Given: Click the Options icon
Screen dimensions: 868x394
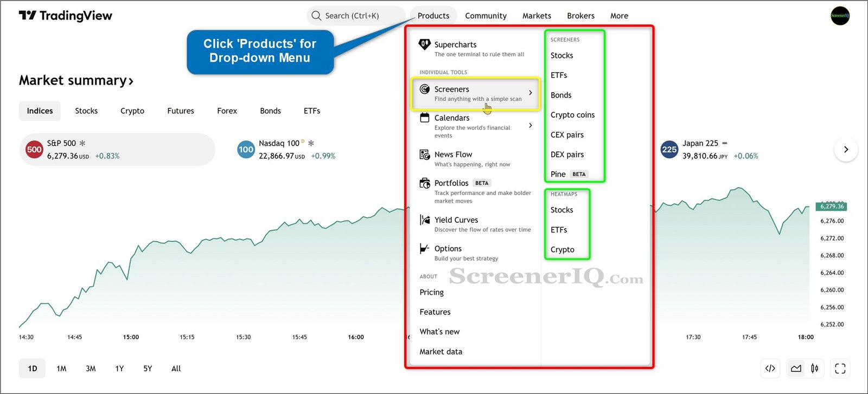Looking at the screenshot, I should (425, 249).
